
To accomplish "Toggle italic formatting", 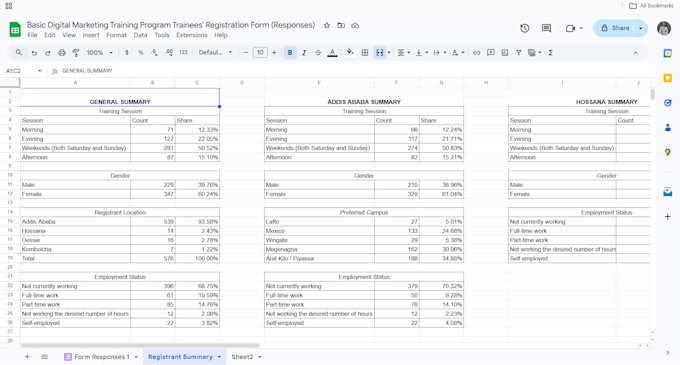I will (304, 52).
